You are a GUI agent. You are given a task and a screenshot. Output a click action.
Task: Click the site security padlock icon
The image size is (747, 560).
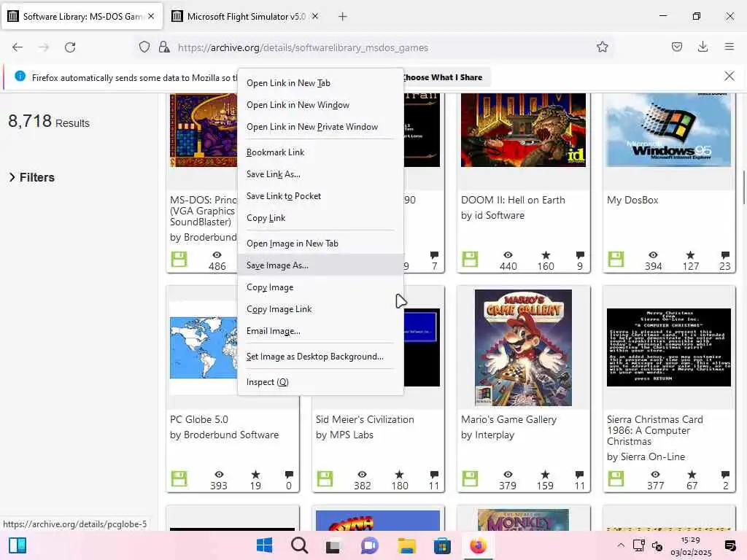tap(164, 47)
